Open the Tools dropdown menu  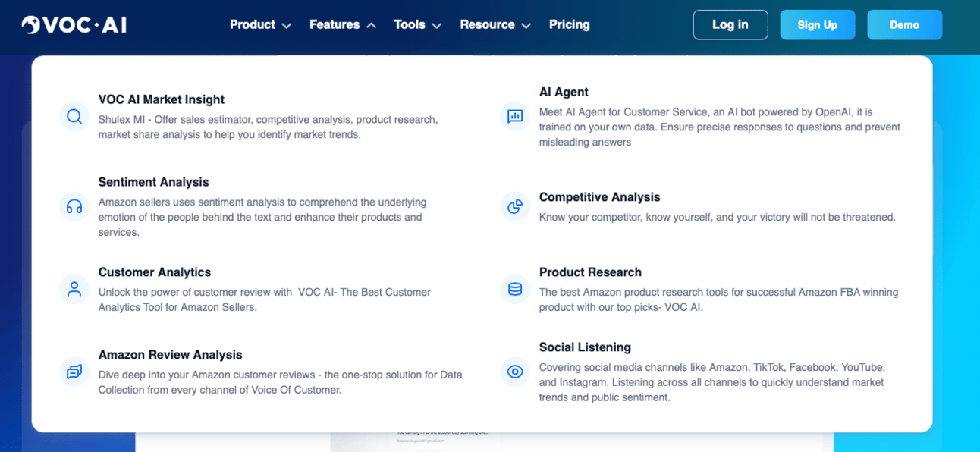(417, 25)
